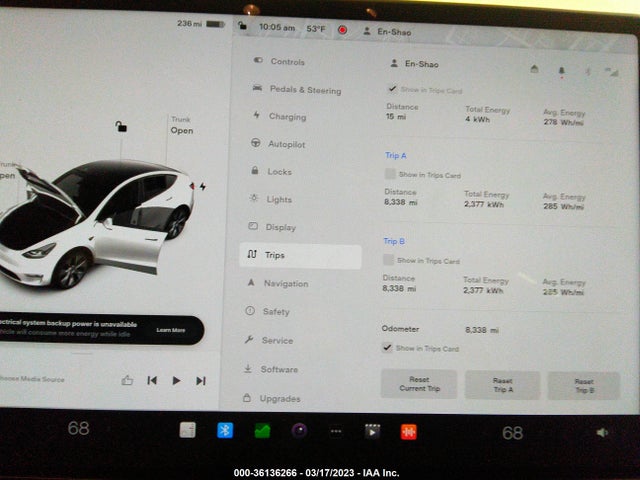Screen dimensions: 640x480
Task: Open the Charging settings
Action: (280, 116)
